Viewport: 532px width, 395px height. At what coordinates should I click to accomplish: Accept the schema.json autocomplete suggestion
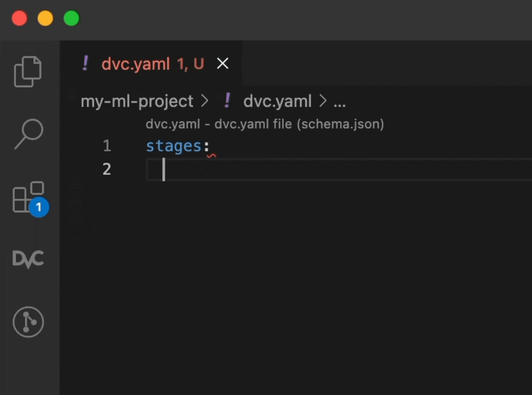[265, 124]
